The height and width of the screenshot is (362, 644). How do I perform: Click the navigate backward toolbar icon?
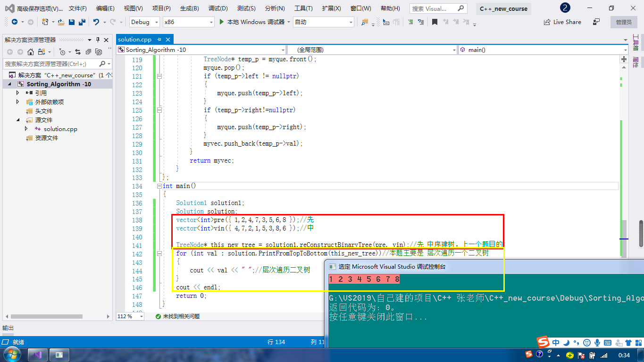pos(15,22)
